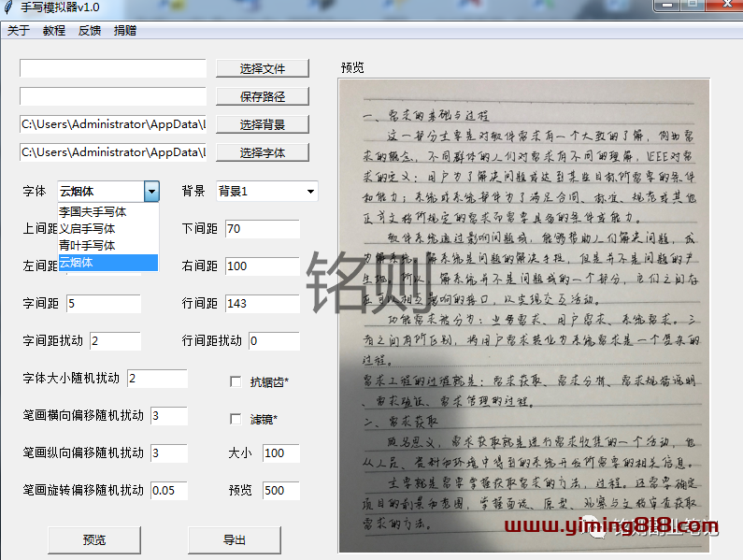743x560 pixels.
Task: Click the 导出 export button
Action: point(234,539)
